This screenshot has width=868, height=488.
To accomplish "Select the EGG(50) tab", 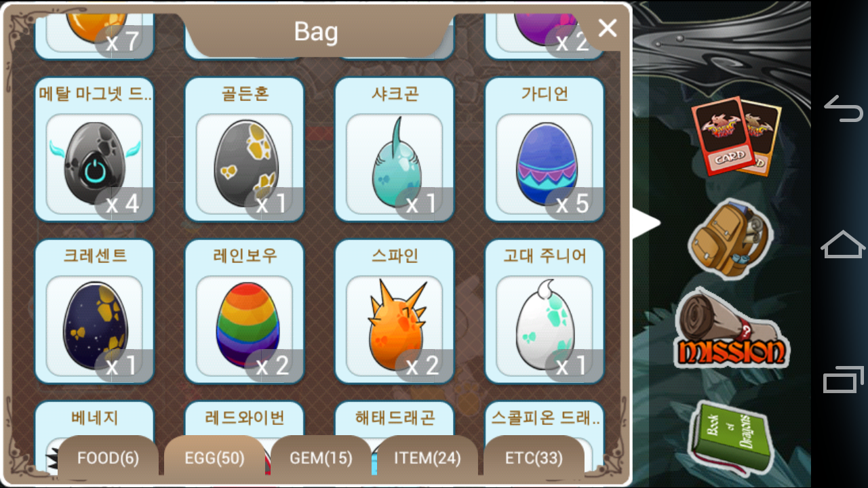I will [x=214, y=457].
